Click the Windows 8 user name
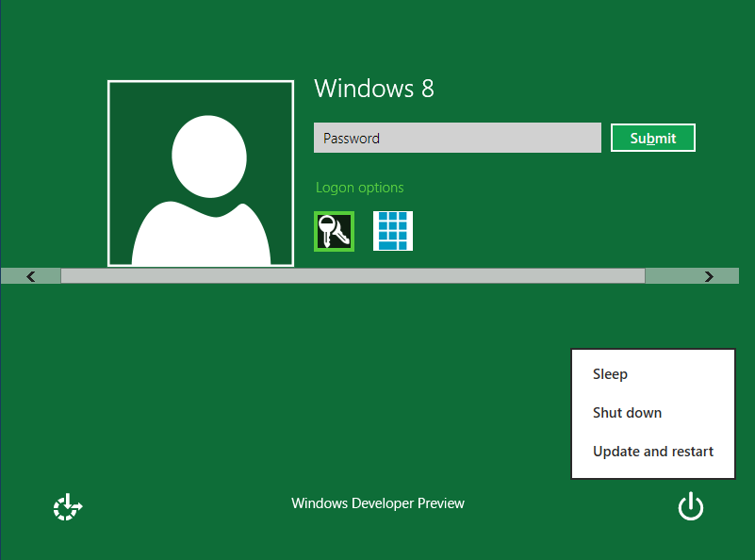The height and width of the screenshot is (560, 755). (374, 89)
